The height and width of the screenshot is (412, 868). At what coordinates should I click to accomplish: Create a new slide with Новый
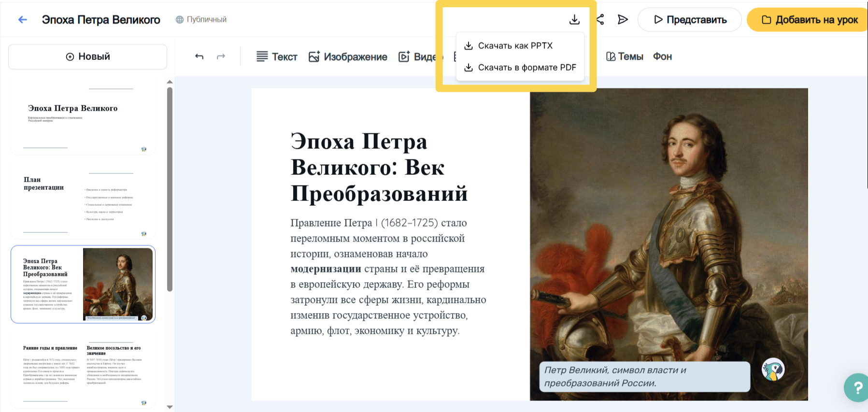tap(88, 57)
